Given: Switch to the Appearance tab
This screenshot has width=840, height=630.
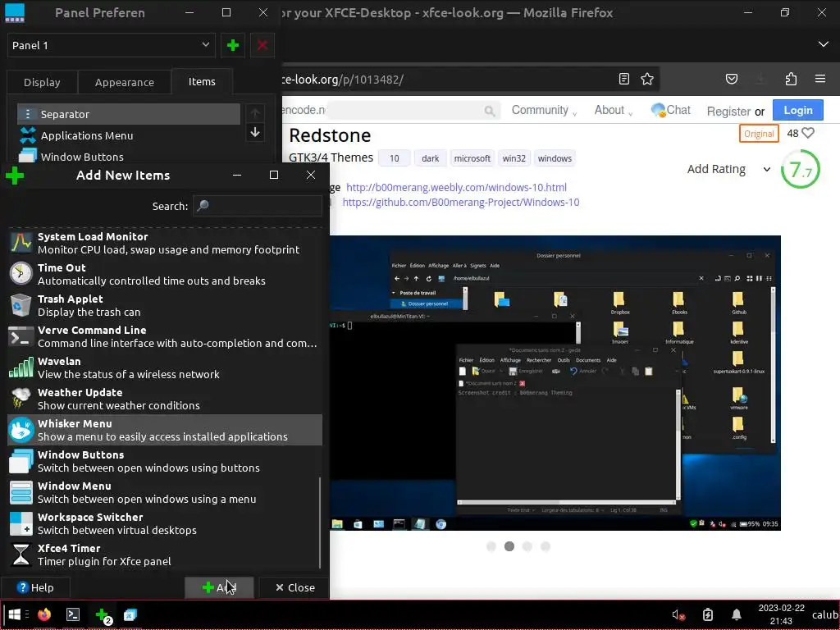Looking at the screenshot, I should [125, 83].
